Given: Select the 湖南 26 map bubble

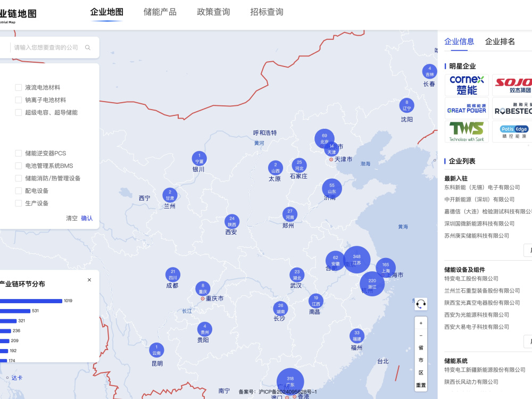Looking at the screenshot, I should [x=280, y=309].
